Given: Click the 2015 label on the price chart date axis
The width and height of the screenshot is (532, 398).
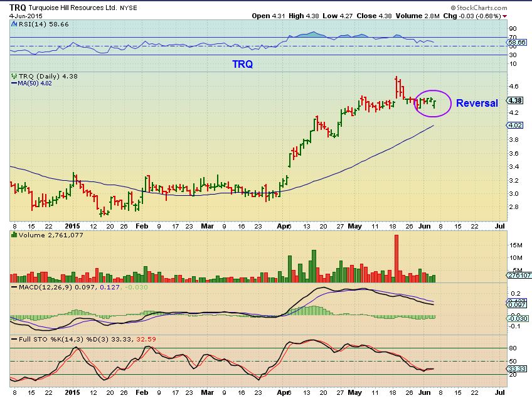Looking at the screenshot, I should (72, 226).
